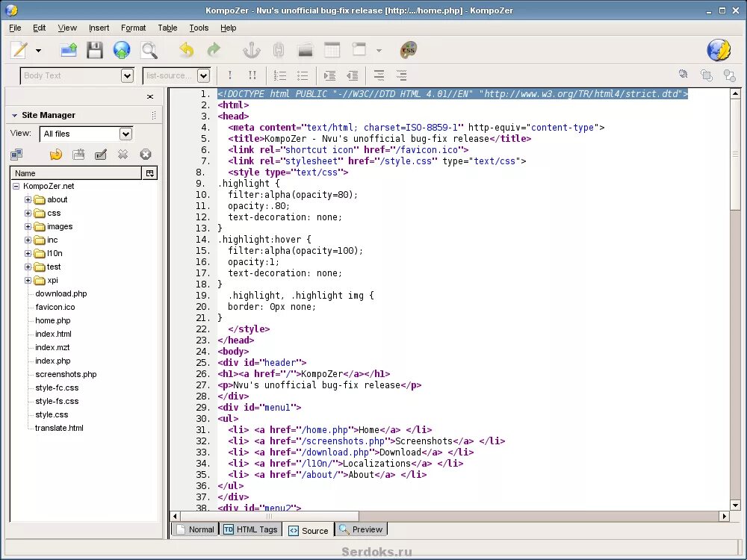Image resolution: width=747 pixels, height=560 pixels.
Task: Expand the images folder
Action: [x=28, y=227]
